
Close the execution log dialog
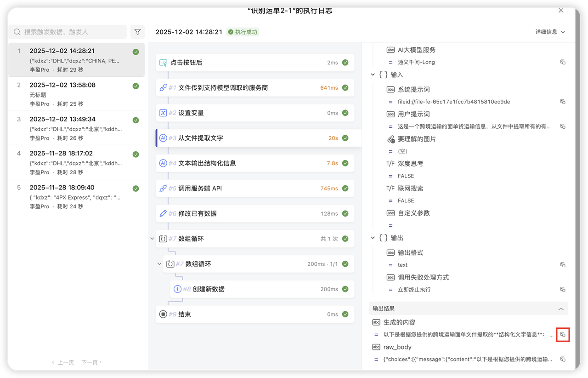click(561, 10)
